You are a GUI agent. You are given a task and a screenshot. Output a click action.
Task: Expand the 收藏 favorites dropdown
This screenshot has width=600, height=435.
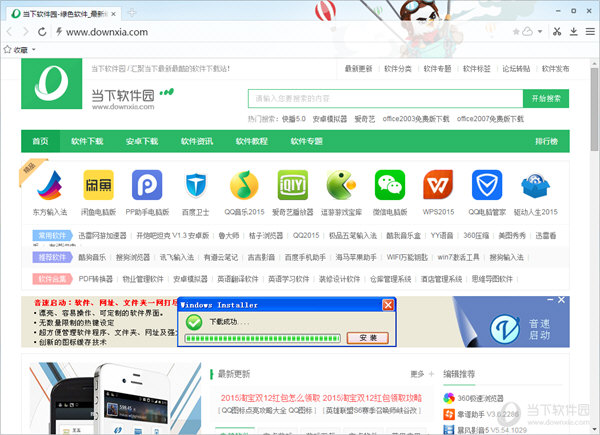[x=34, y=49]
